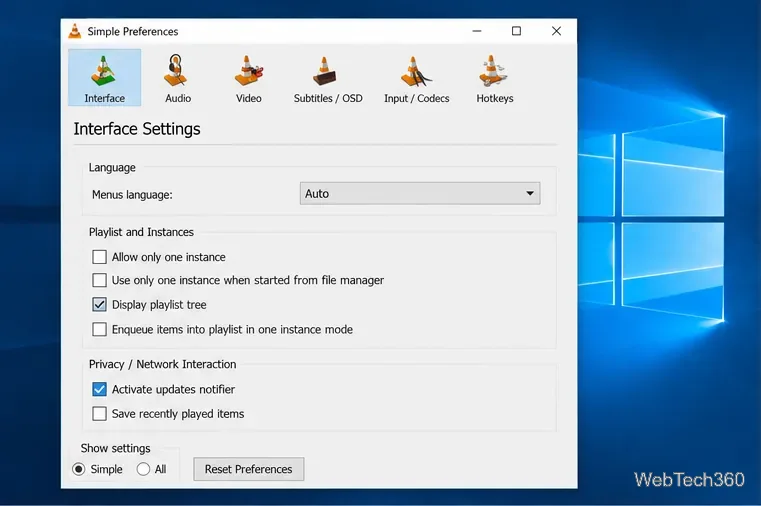Open the Video preferences category
Image resolution: width=761 pixels, height=506 pixels.
click(248, 78)
